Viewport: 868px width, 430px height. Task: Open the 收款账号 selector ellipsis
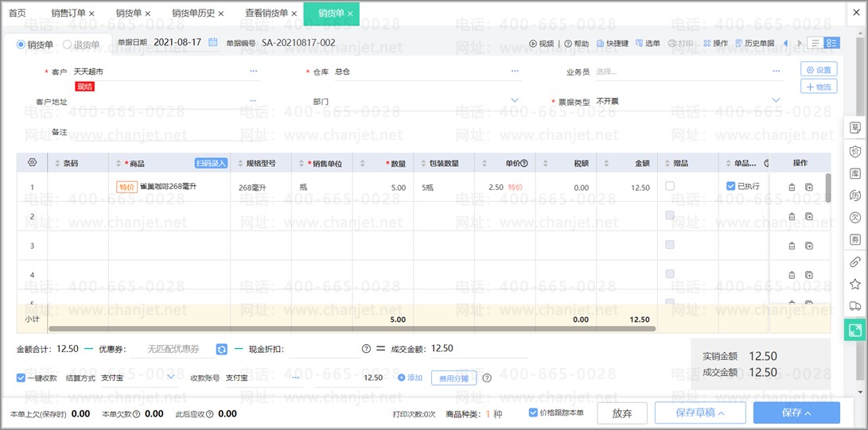pos(296,378)
